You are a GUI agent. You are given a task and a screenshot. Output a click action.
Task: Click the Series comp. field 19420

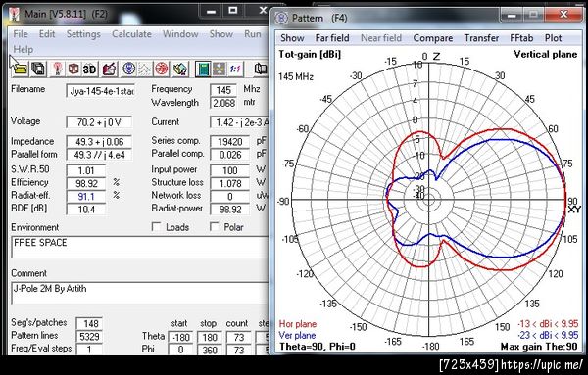230,142
